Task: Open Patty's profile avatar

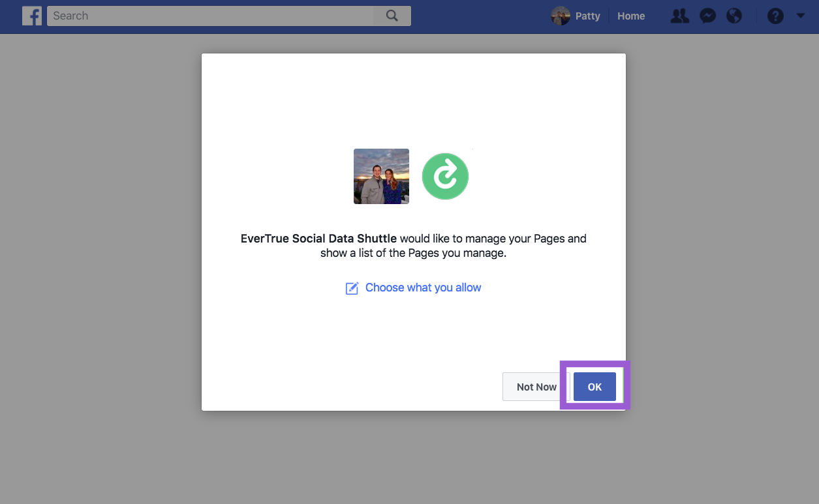Action: point(561,16)
